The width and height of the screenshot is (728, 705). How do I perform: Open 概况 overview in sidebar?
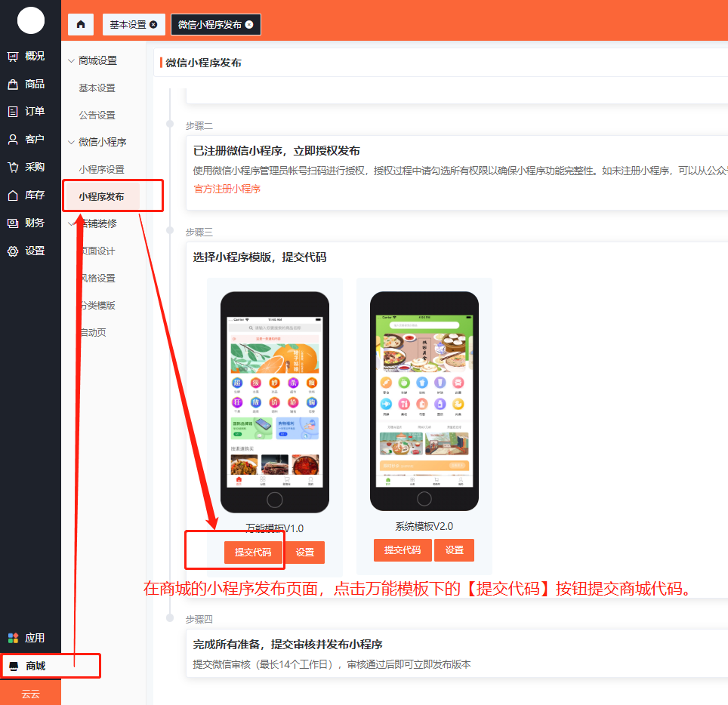26,56
